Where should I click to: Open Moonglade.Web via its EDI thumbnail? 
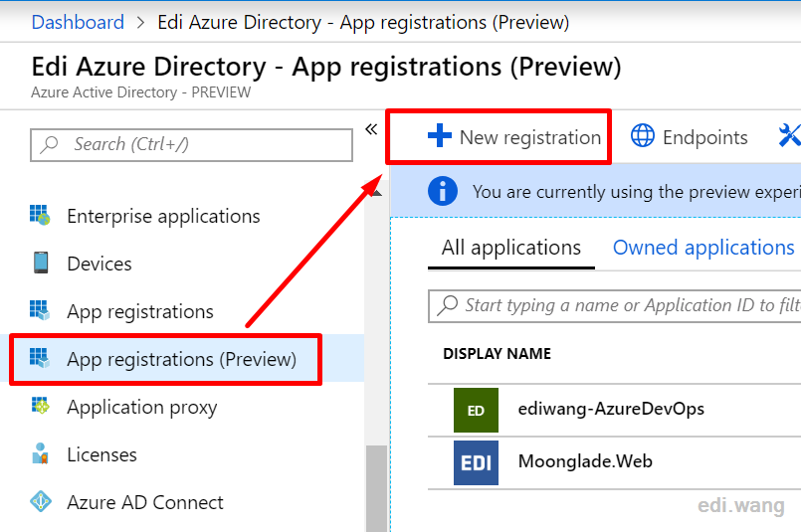(476, 462)
